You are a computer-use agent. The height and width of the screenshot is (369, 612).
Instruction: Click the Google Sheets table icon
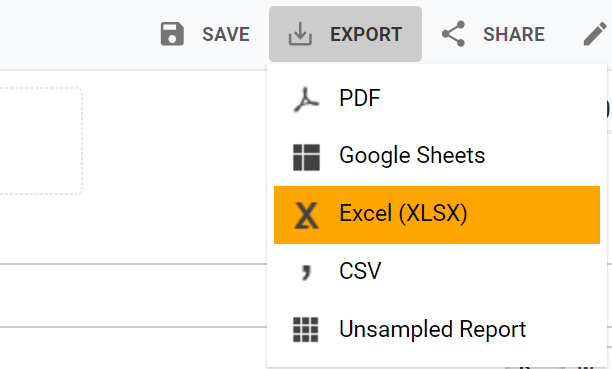tap(306, 157)
